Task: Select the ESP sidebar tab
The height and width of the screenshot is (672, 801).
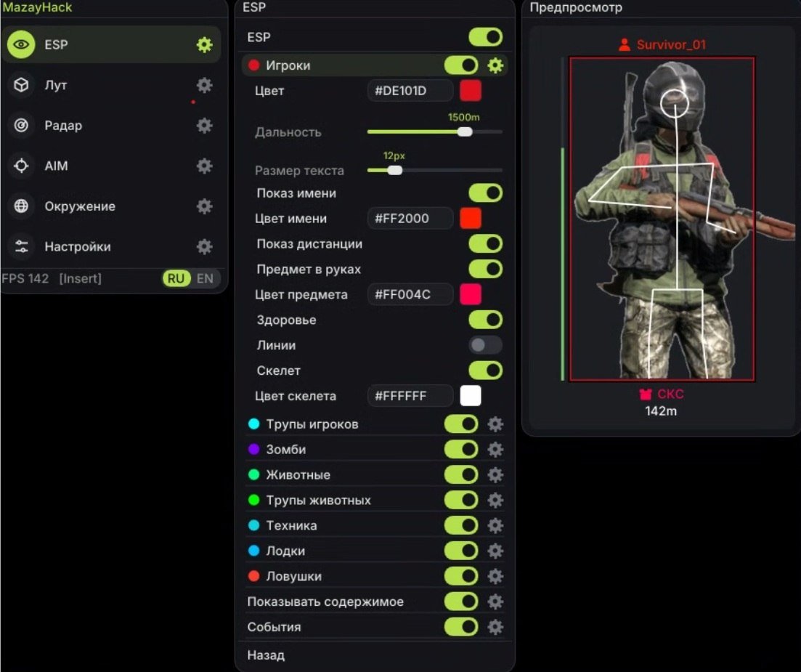Action: coord(111,44)
